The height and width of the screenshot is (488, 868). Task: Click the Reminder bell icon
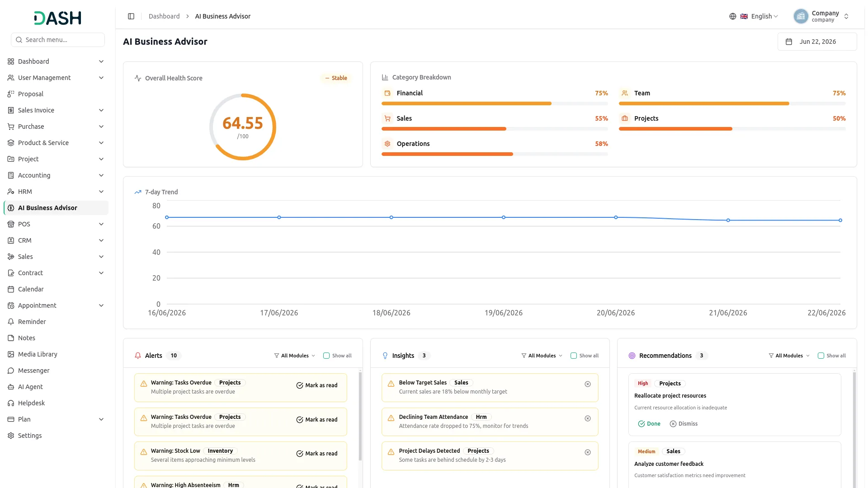tap(11, 322)
